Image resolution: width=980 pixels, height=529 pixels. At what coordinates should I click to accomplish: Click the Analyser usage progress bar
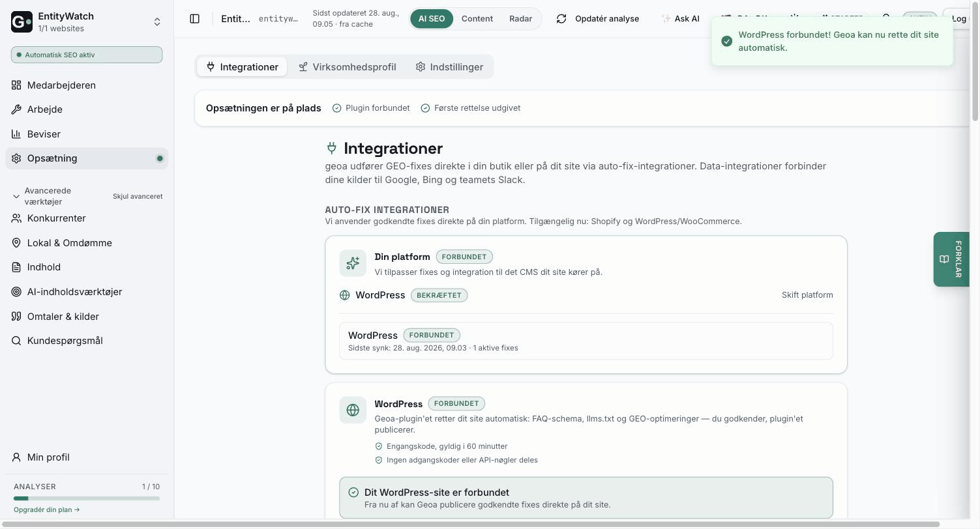point(87,498)
